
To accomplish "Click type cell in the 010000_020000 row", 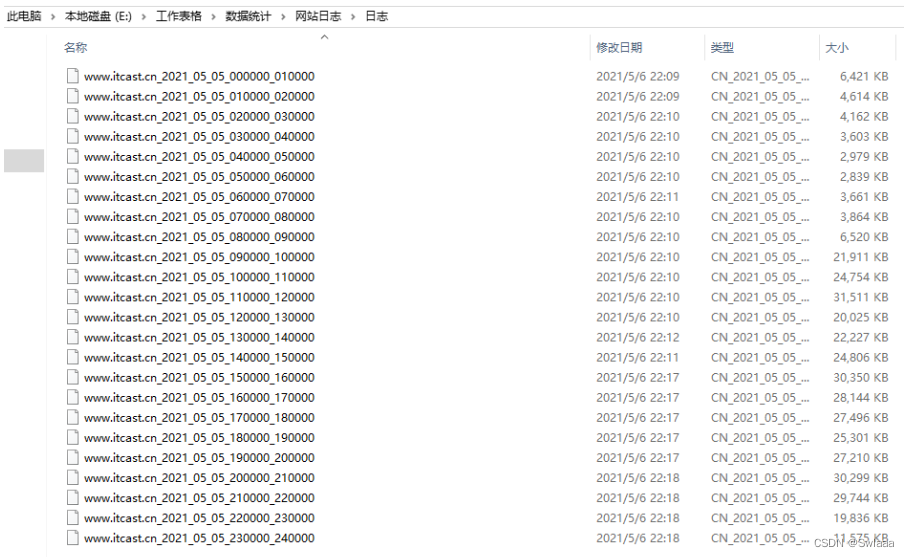I will pyautogui.click(x=760, y=96).
